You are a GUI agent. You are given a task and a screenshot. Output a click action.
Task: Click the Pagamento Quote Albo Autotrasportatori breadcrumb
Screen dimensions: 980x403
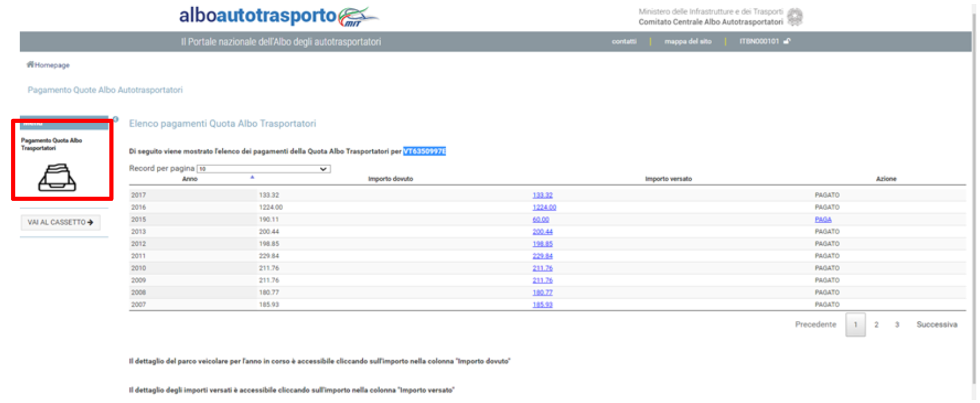tap(105, 90)
